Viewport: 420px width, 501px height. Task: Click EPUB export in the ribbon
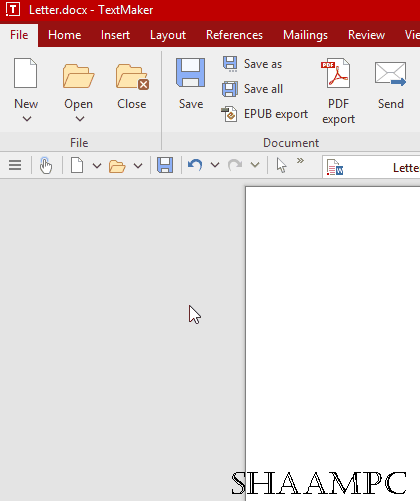pyautogui.click(x=264, y=114)
